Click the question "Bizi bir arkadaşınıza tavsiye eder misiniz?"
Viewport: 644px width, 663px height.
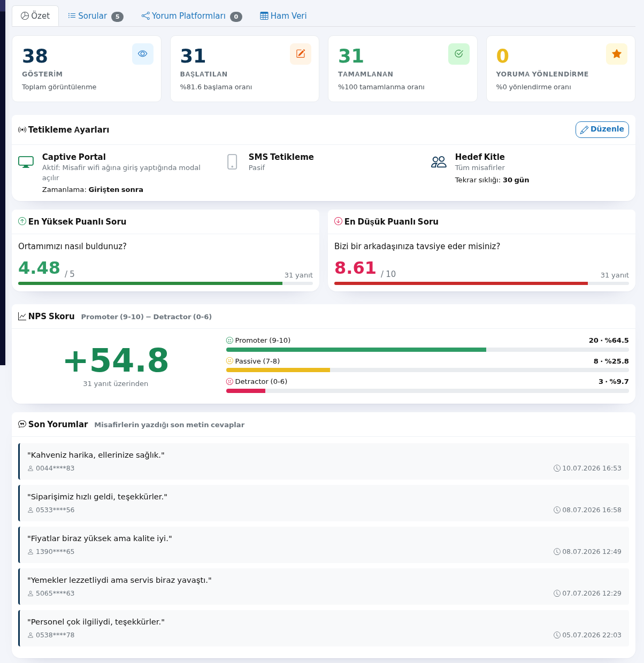click(x=417, y=246)
